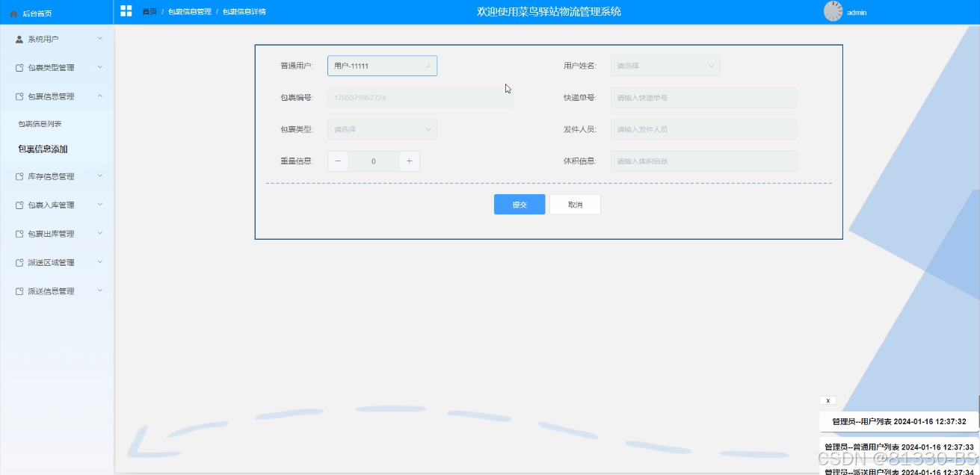Open the 普通用户 dropdown
Viewport: 980px width, 475px height.
click(x=382, y=66)
